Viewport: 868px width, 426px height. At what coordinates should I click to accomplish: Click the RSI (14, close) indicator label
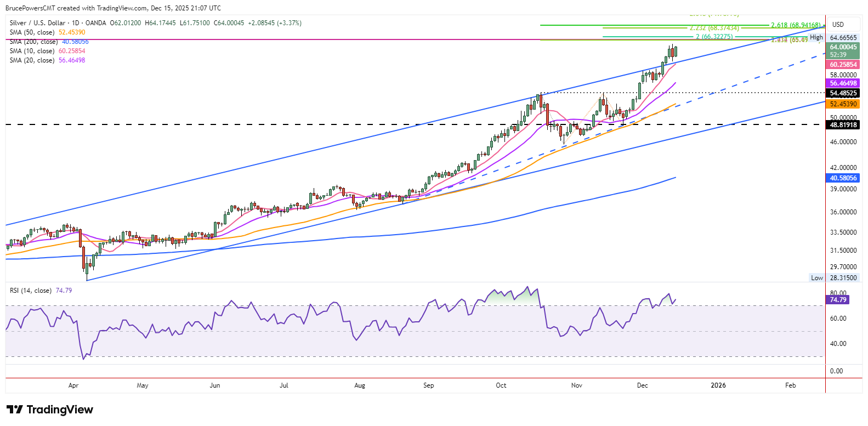tap(31, 291)
